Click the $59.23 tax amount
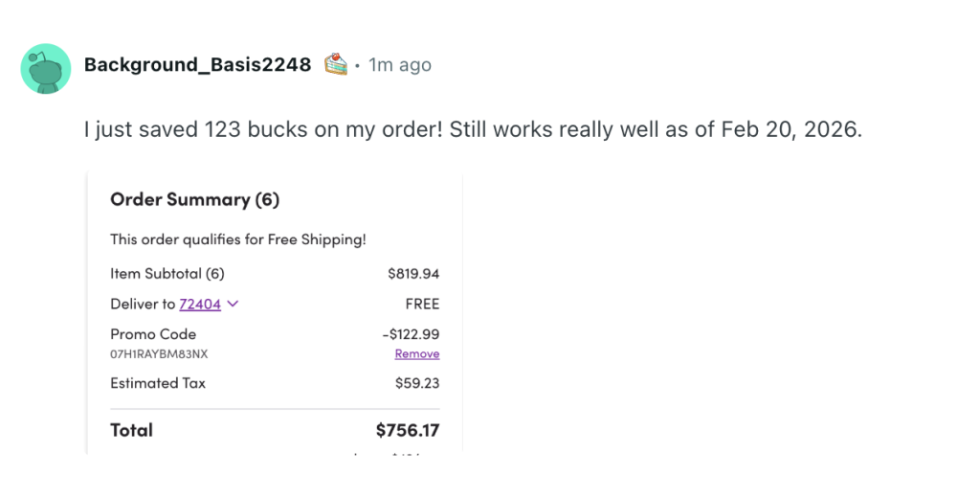 (417, 383)
